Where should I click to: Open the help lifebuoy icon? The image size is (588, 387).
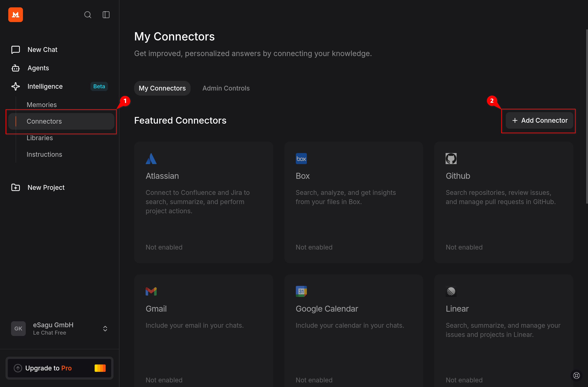click(576, 375)
